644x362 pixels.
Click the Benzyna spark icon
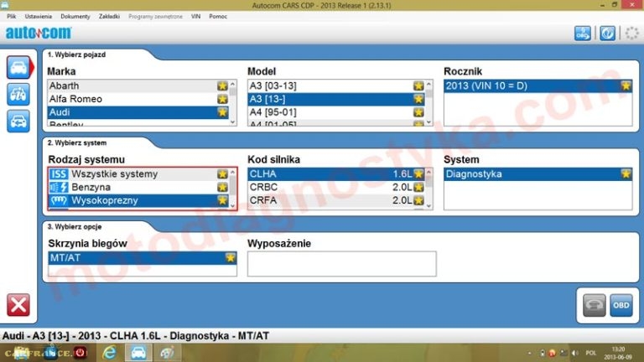59,187
